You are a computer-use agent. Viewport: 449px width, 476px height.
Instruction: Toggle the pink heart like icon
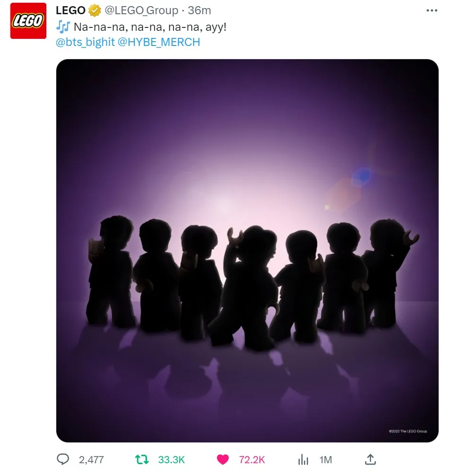[x=223, y=459]
